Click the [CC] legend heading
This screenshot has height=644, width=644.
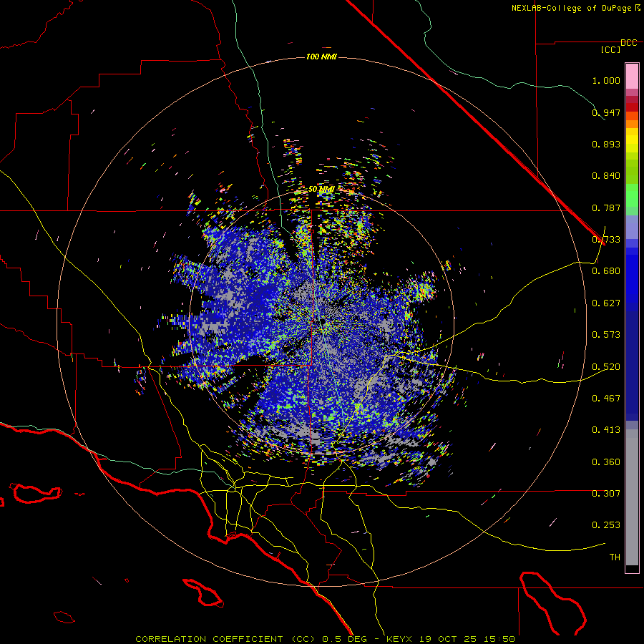click(611, 49)
